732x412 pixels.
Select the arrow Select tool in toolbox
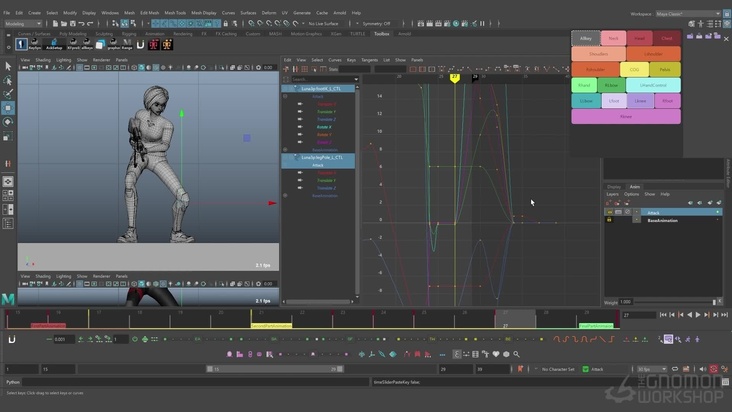pos(8,66)
